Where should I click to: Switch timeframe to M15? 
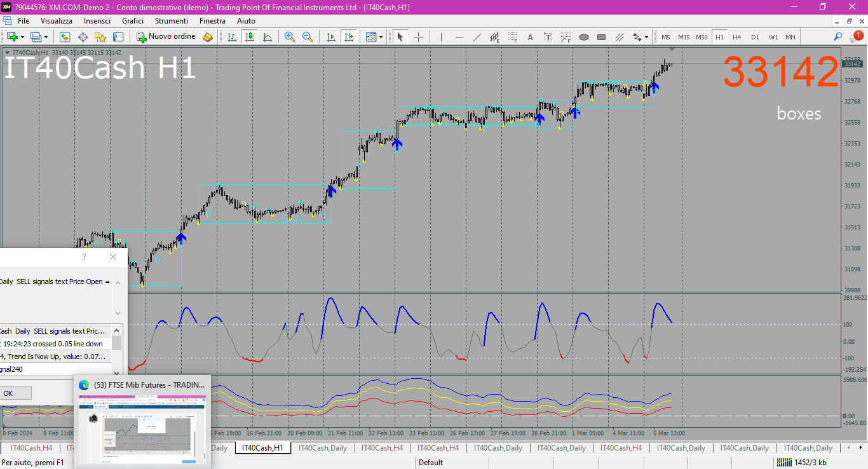[684, 37]
